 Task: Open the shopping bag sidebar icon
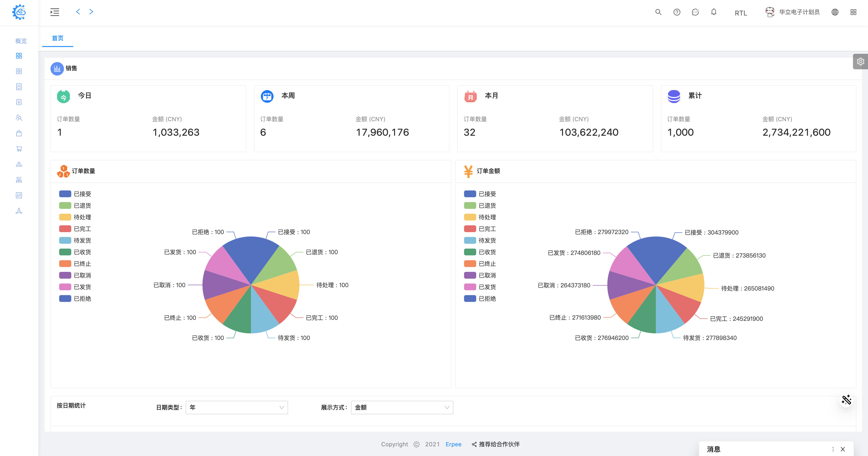pos(19,133)
